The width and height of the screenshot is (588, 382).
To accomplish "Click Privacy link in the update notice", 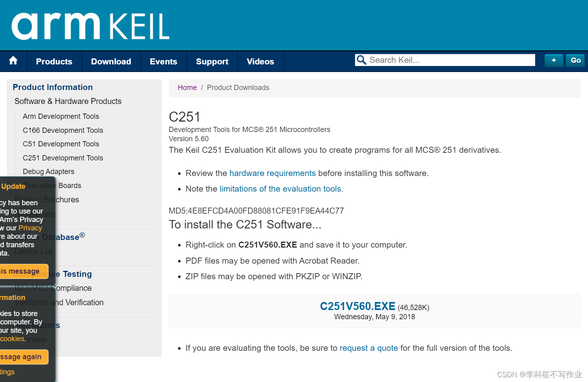I will [30, 228].
